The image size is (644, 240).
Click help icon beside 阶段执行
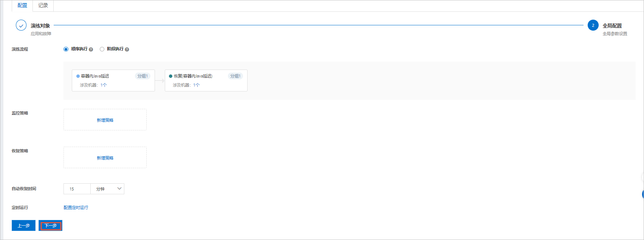click(x=127, y=50)
